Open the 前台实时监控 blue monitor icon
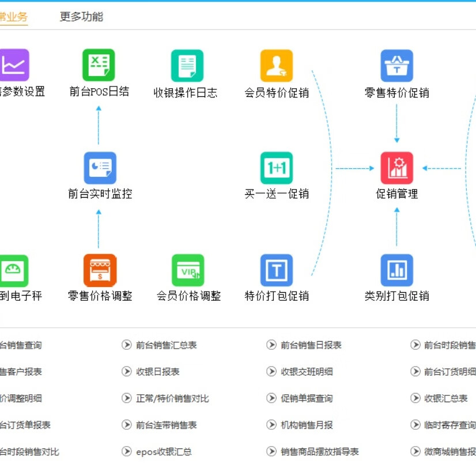The width and height of the screenshot is (476, 476). point(100,168)
